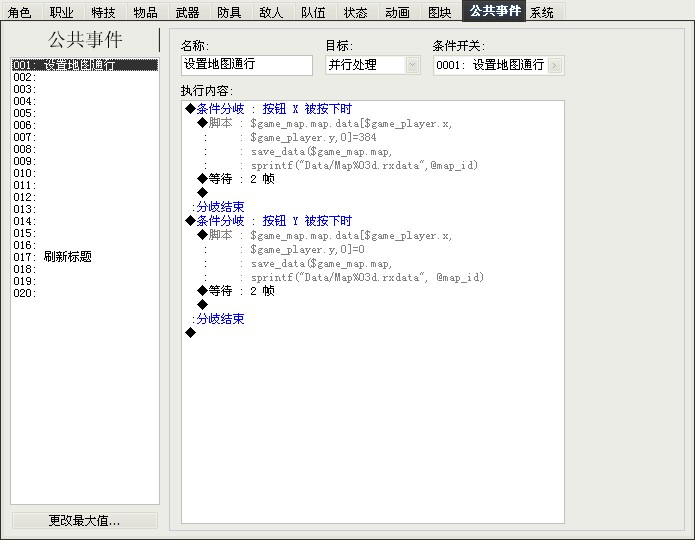Select the final empty ◆ command line
The width and height of the screenshot is (695, 540).
click(191, 333)
